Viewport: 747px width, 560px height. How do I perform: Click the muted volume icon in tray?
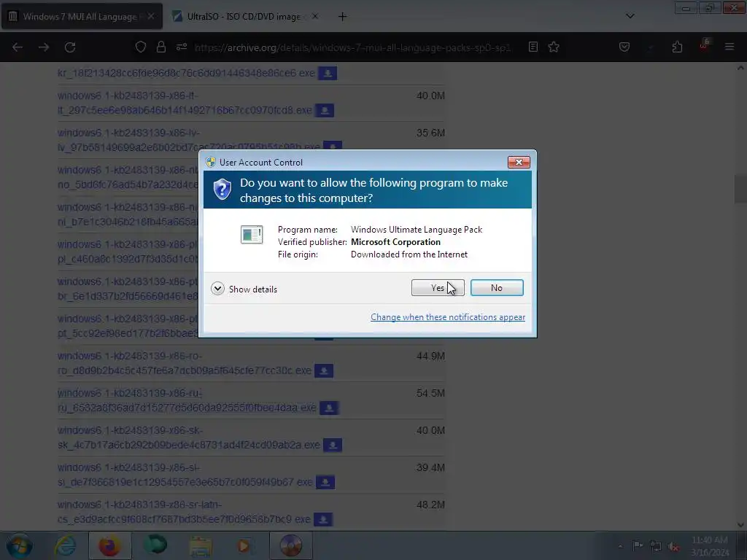673,546
